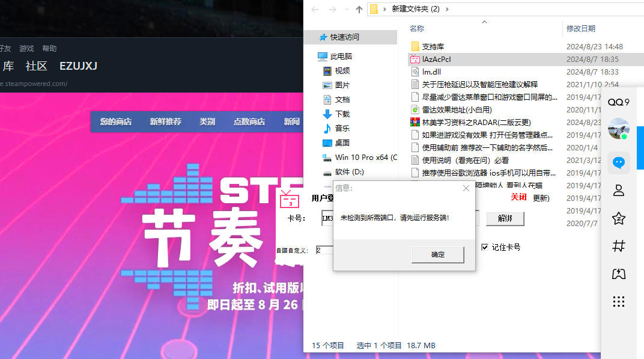Open the 图片 folder in the navigation pane
Image resolution: width=644 pixels, height=359 pixels.
click(x=342, y=85)
